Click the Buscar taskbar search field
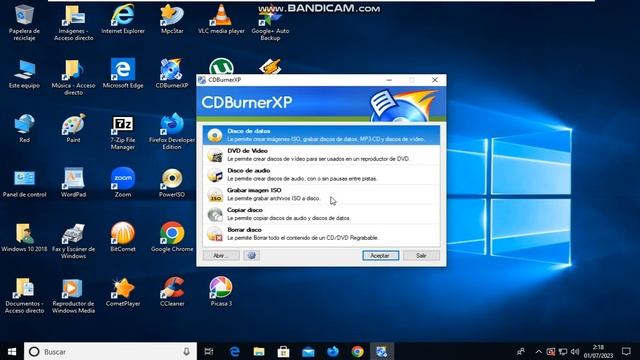 [110, 351]
